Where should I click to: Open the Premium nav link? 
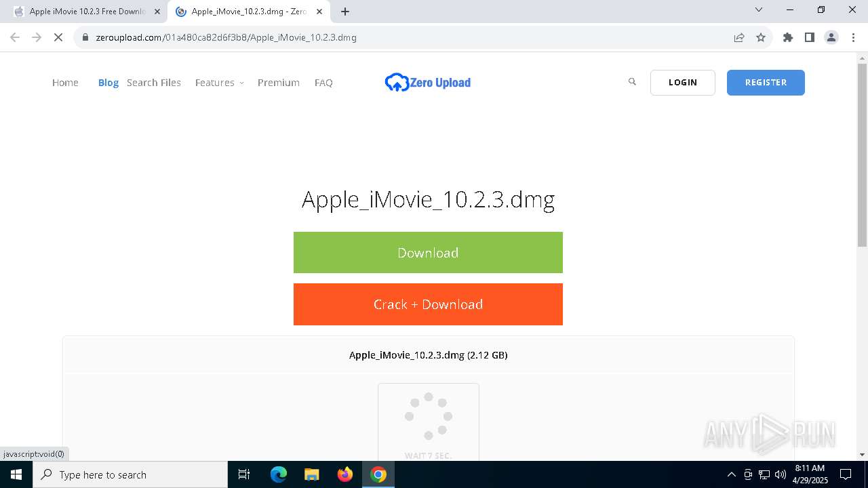pos(278,83)
